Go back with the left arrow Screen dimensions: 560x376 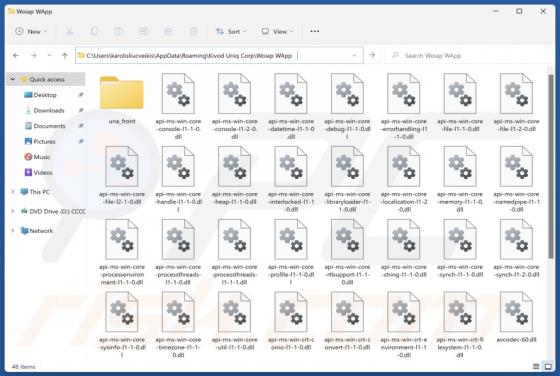tap(16, 55)
